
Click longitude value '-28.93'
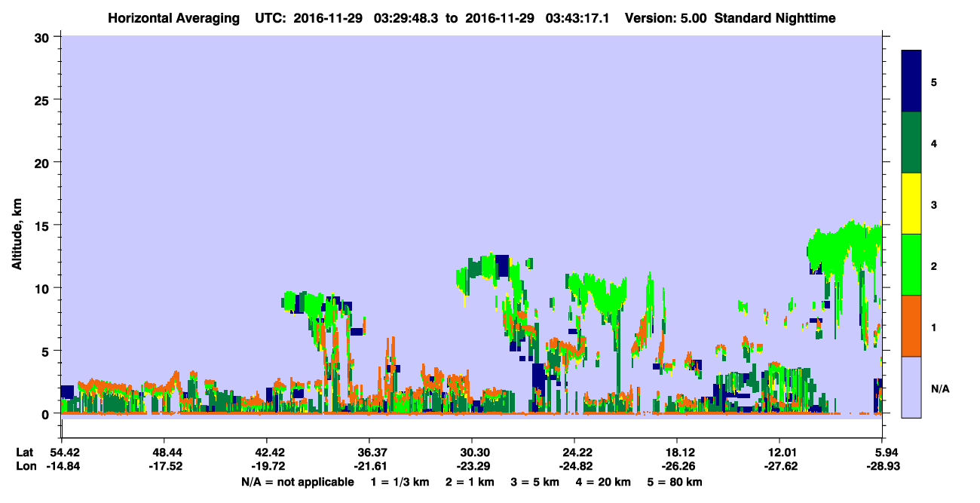pos(882,466)
